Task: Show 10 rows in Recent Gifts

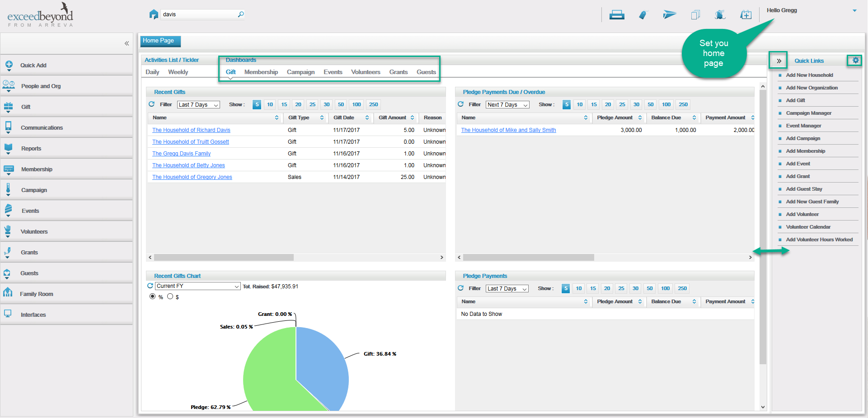Action: coord(270,104)
